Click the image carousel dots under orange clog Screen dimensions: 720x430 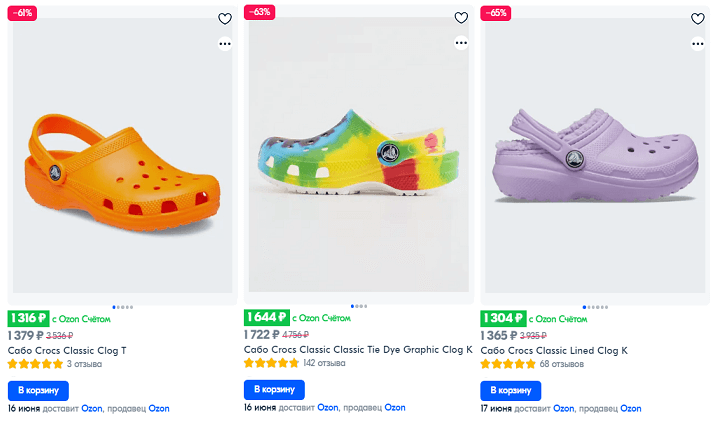click(120, 306)
